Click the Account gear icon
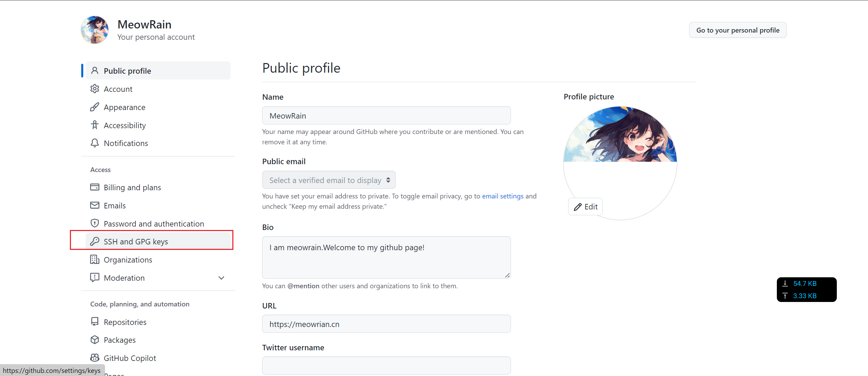Image resolution: width=868 pixels, height=376 pixels. pyautogui.click(x=95, y=89)
